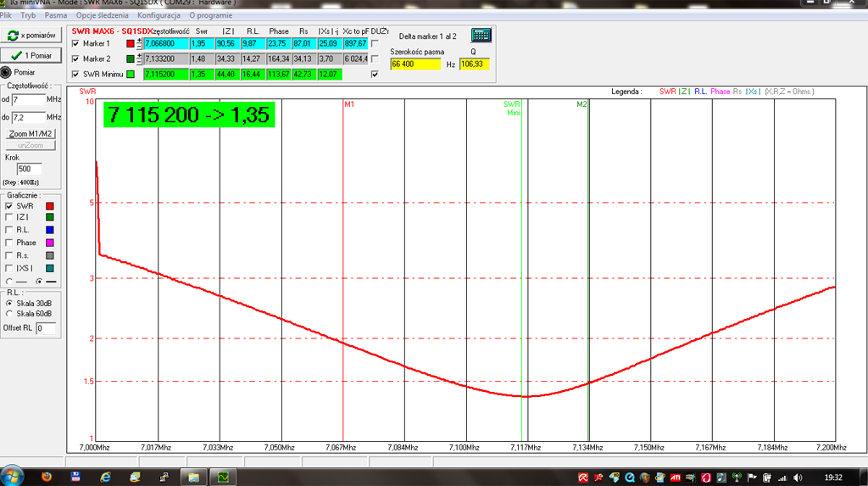This screenshot has width=868, height=486.
Task: Click Marker 1 frequency stepper
Action: [x=140, y=43]
